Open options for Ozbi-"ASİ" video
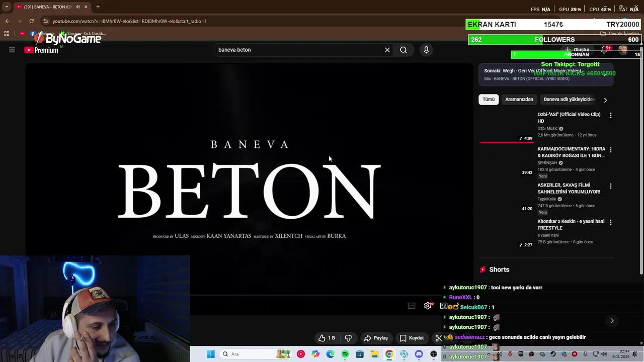Screen dimensions: 644x362 [611, 115]
